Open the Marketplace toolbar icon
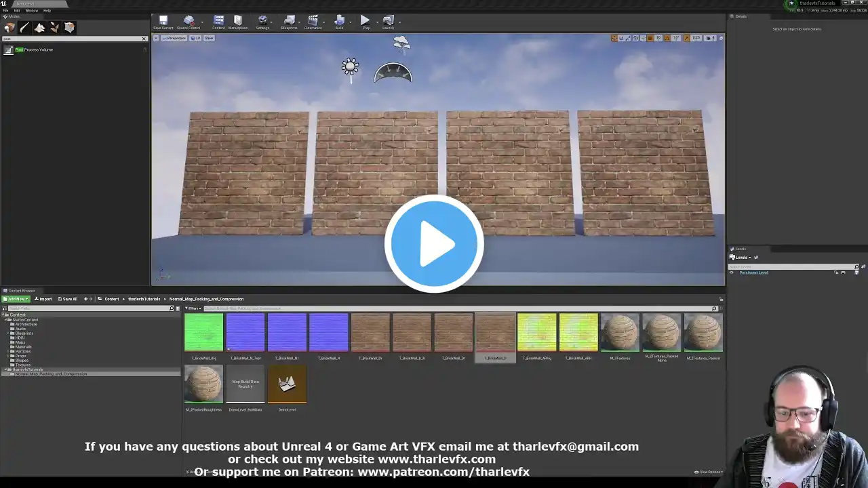The height and width of the screenshot is (488, 868). click(x=238, y=22)
